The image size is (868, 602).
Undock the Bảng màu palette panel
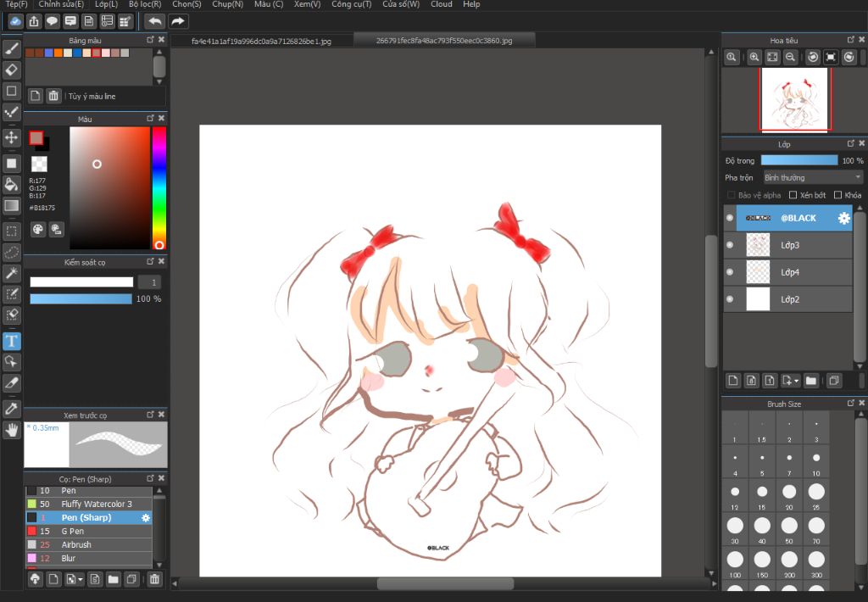(x=150, y=40)
